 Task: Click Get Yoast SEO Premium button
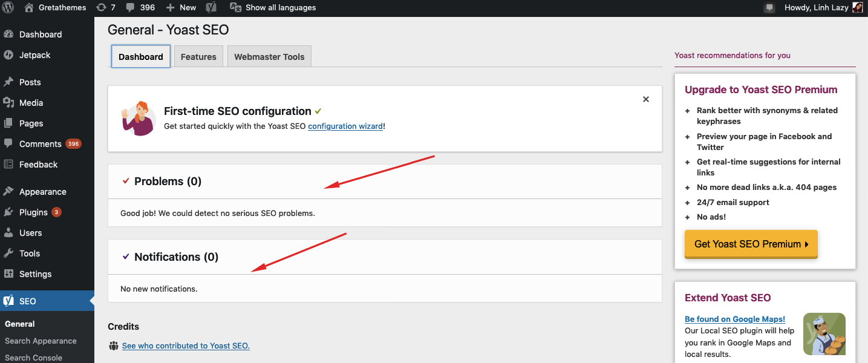click(x=751, y=244)
